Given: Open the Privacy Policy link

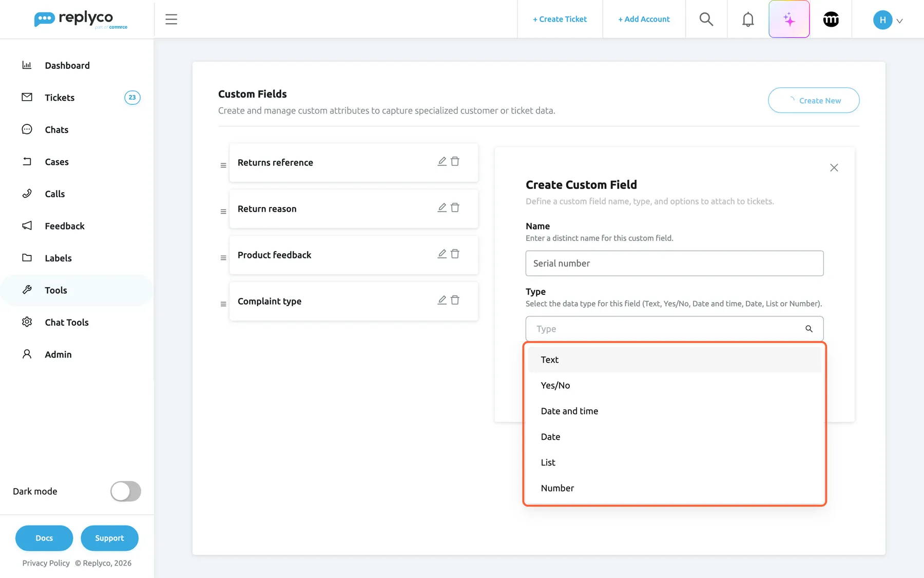Looking at the screenshot, I should point(46,563).
